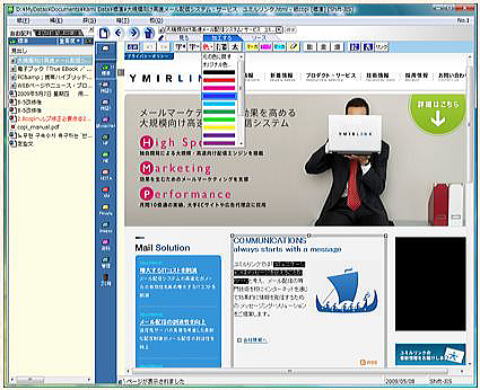Pick the yellow color swatch
Screen dimensions: 480x390
point(219,127)
